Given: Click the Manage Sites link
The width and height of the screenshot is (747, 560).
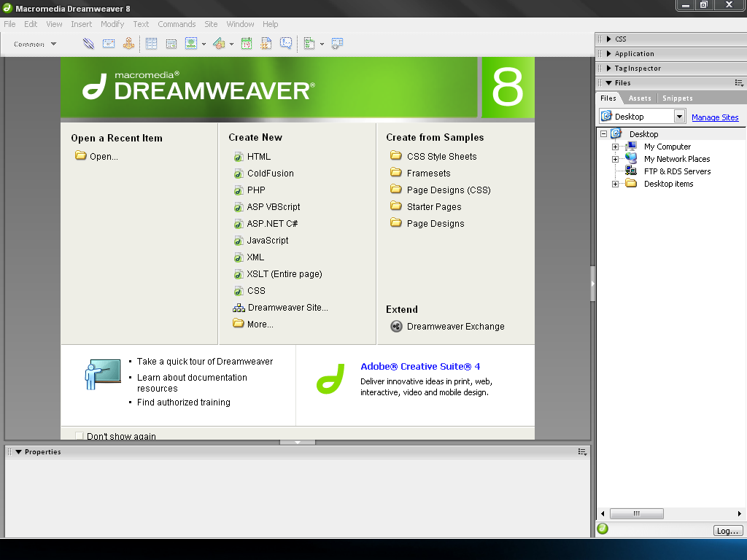Looking at the screenshot, I should pyautogui.click(x=714, y=117).
